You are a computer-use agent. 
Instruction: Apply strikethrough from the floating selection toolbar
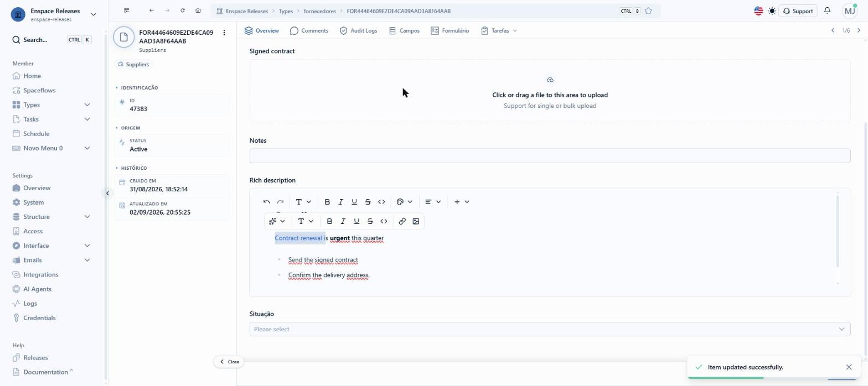370,221
